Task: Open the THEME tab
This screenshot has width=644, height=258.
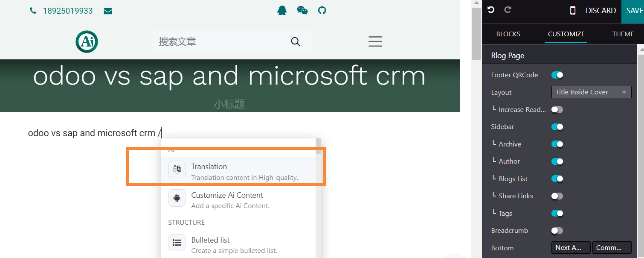Action: [623, 34]
